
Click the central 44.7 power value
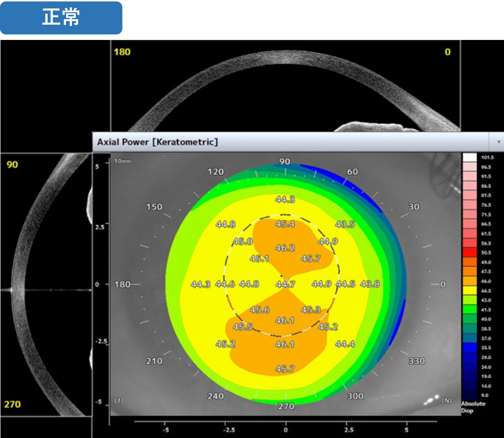[285, 284]
